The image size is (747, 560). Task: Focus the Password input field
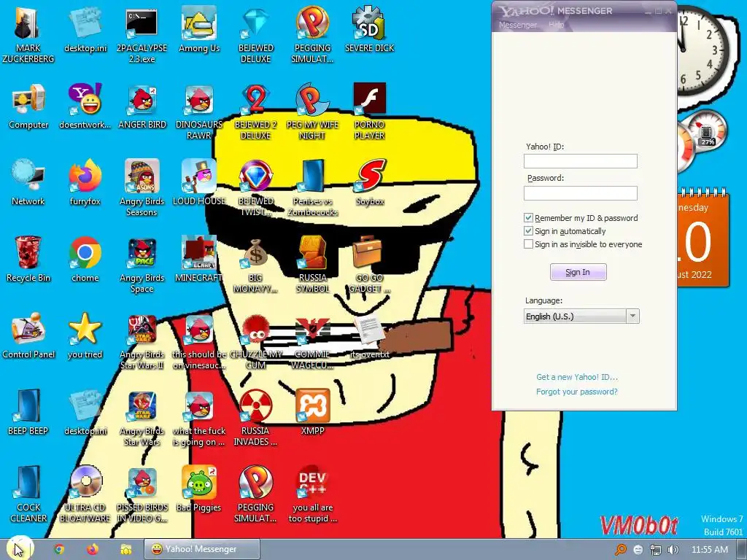pos(580,192)
